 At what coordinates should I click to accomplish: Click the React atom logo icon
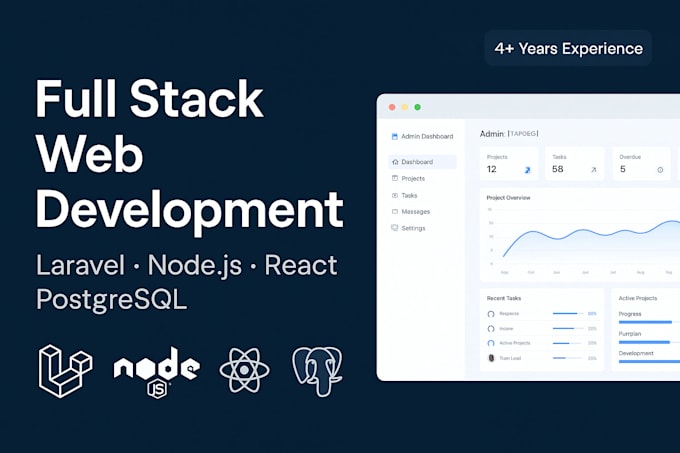(244, 370)
